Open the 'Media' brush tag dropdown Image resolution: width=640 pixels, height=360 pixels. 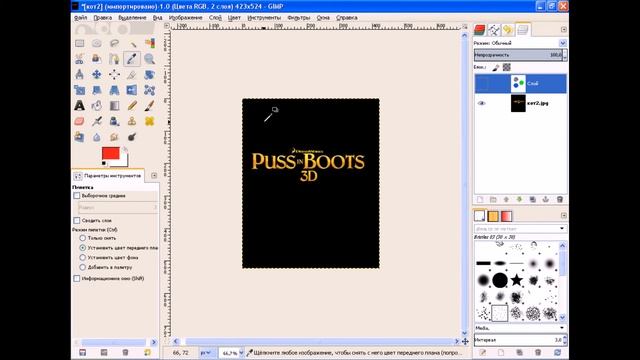[520, 328]
